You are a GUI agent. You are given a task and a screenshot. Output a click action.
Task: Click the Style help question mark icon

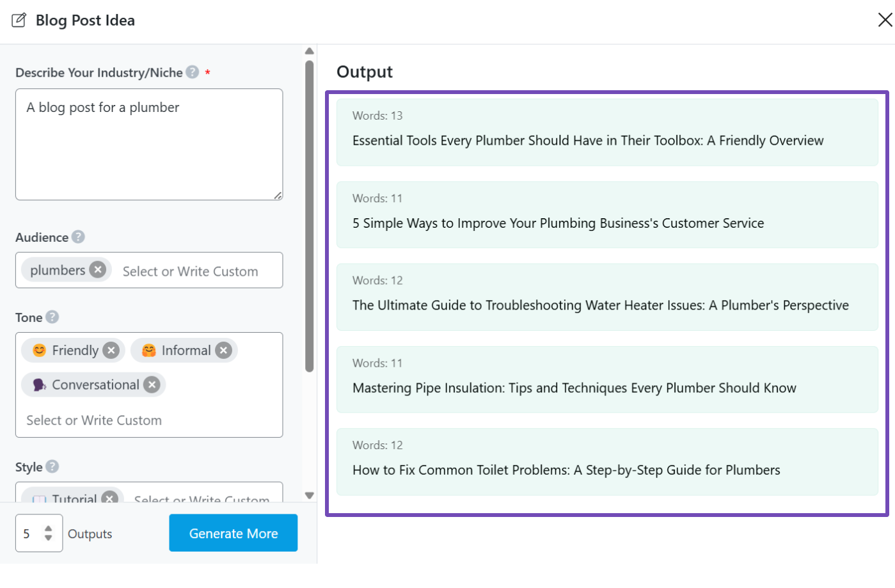pos(52,466)
